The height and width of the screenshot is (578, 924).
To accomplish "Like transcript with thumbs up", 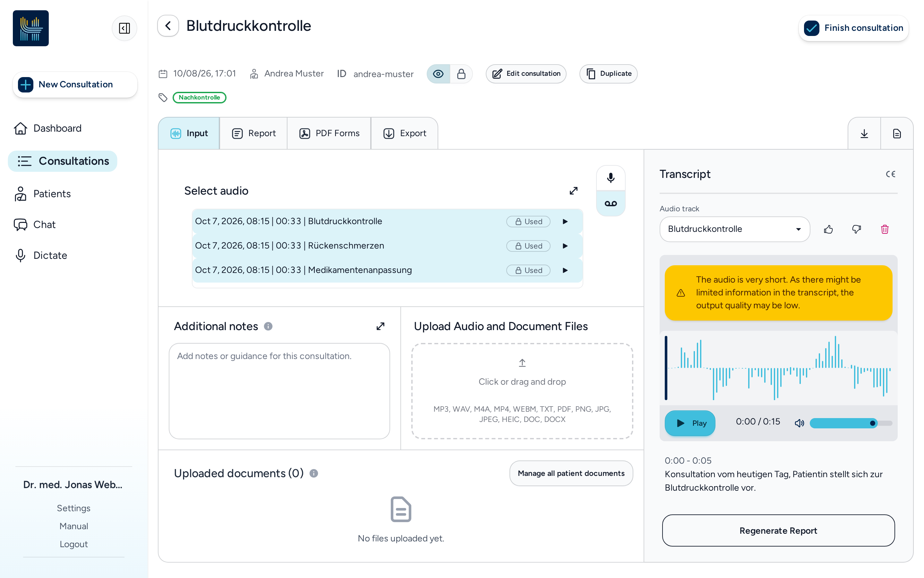I will (828, 229).
